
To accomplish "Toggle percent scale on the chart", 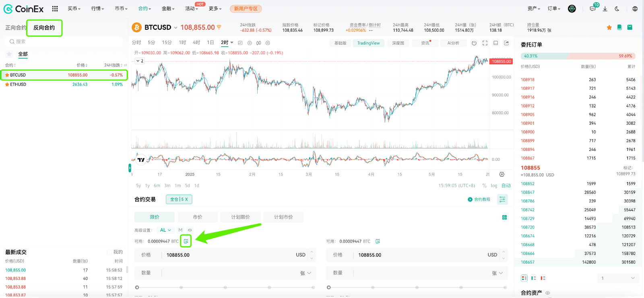I will click(484, 185).
